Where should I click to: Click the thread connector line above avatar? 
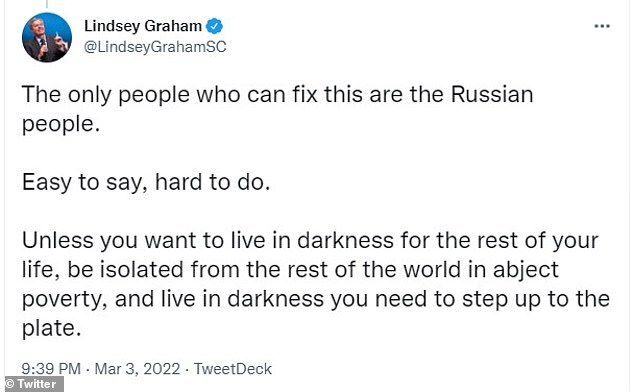[47, 4]
